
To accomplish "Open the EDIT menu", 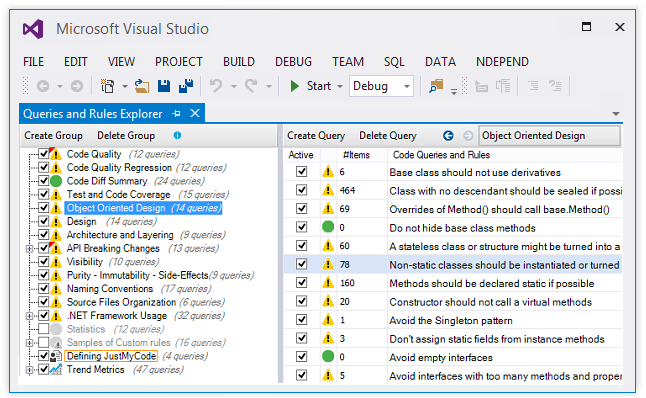I will tap(76, 62).
